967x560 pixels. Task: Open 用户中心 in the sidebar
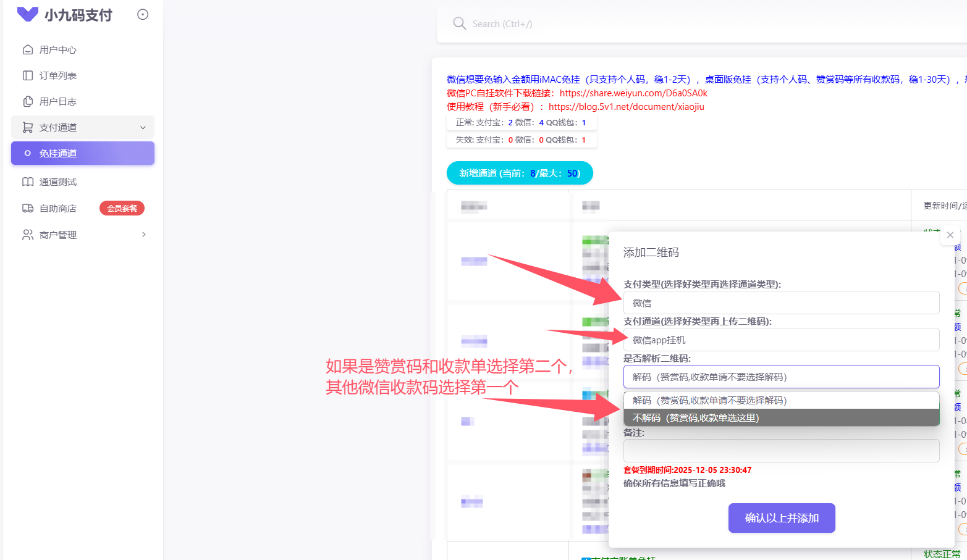[83, 50]
